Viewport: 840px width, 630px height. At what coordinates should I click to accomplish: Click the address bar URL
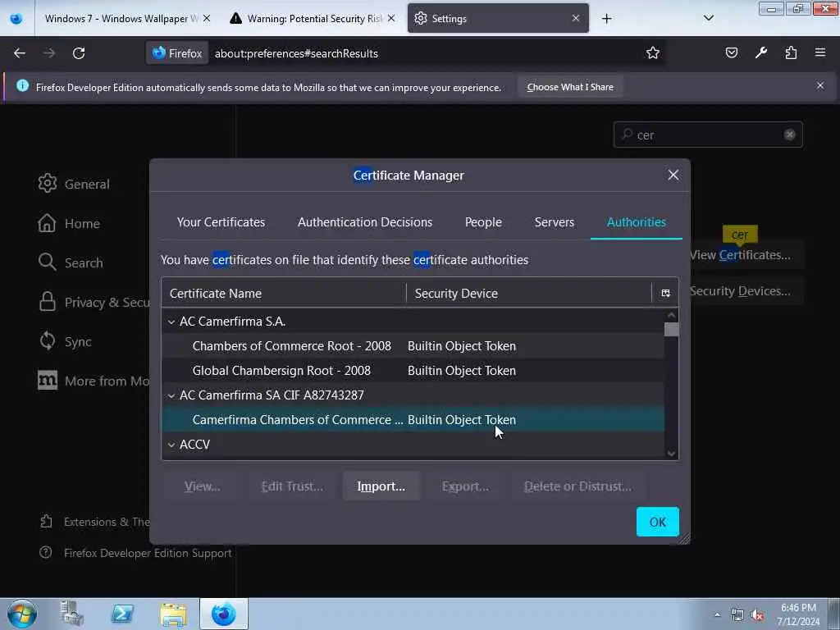pos(296,53)
